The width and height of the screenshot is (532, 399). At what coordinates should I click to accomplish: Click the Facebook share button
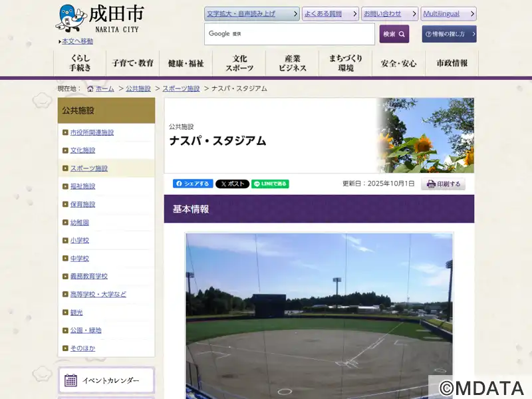click(x=193, y=184)
